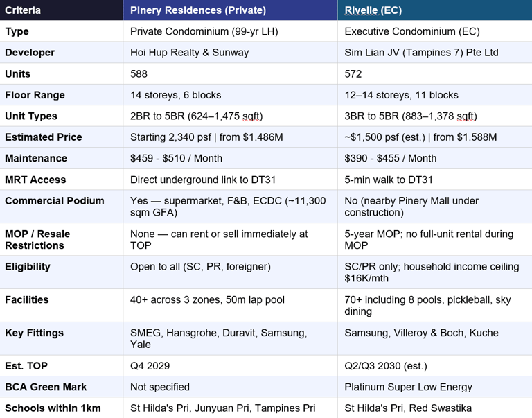
Task: Click '$459 - $510 / Month' cell
Action: tap(231, 158)
